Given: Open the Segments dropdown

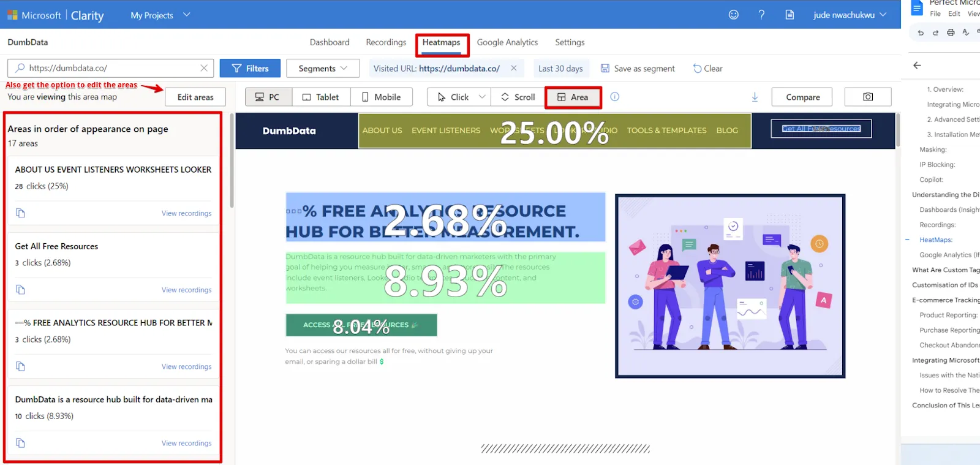Looking at the screenshot, I should tap(323, 68).
